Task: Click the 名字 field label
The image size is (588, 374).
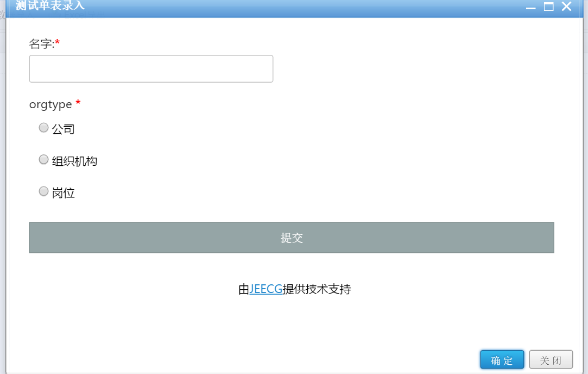Action: click(x=42, y=44)
